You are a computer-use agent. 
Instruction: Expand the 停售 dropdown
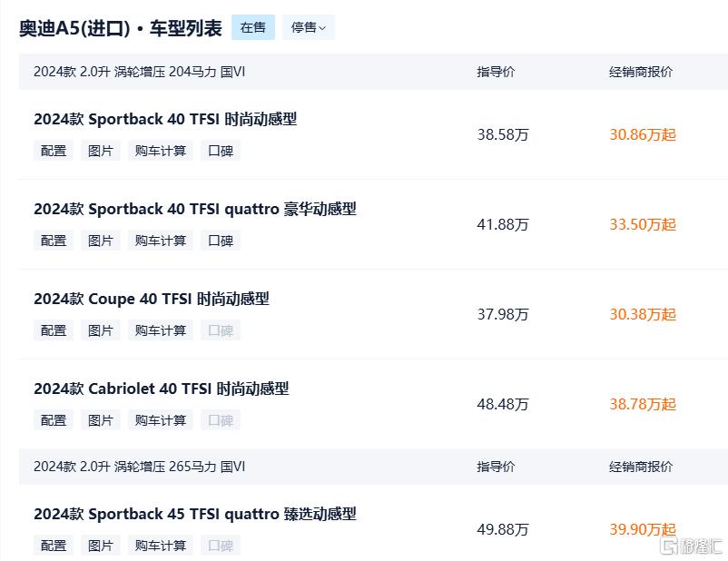308,27
